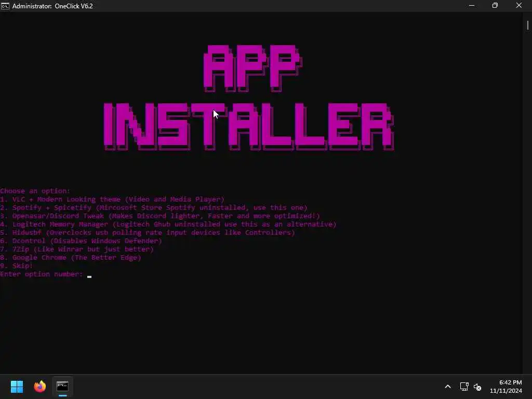Open the console window system menu icon
The height and width of the screenshot is (399, 532).
click(5, 6)
